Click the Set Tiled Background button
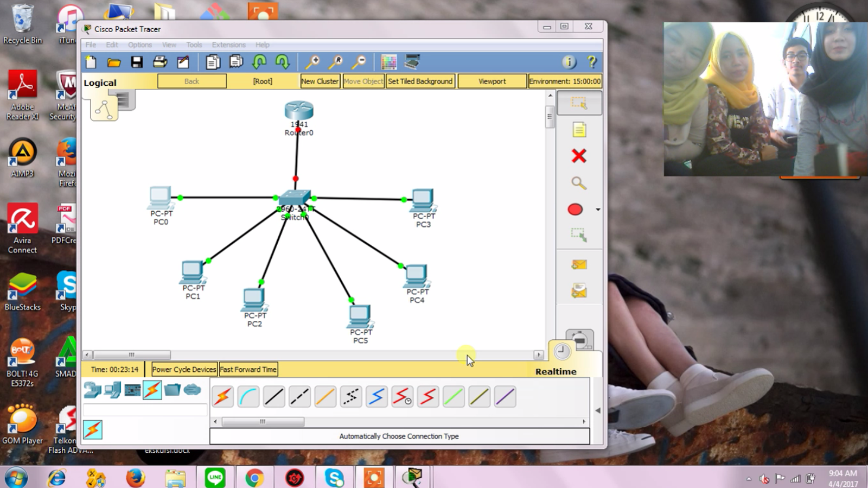This screenshot has width=868, height=488. 420,81
